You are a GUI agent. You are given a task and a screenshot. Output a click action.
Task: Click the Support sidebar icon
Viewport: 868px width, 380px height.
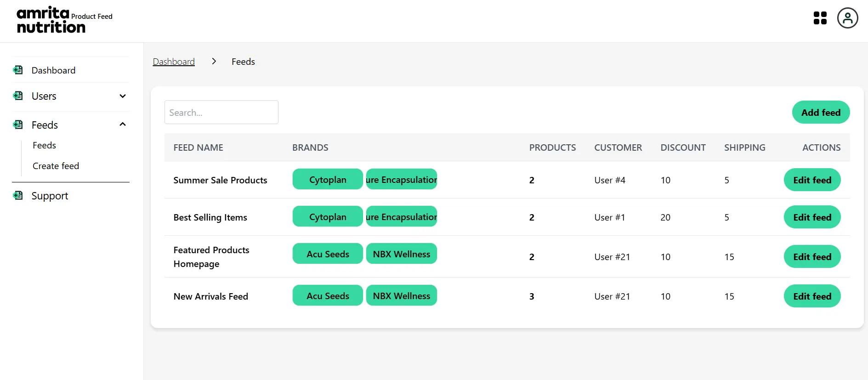(x=18, y=195)
